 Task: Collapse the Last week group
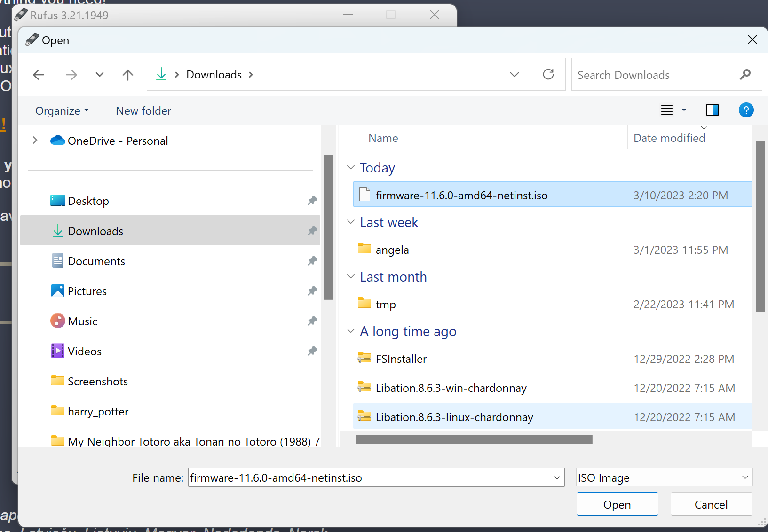tap(351, 222)
